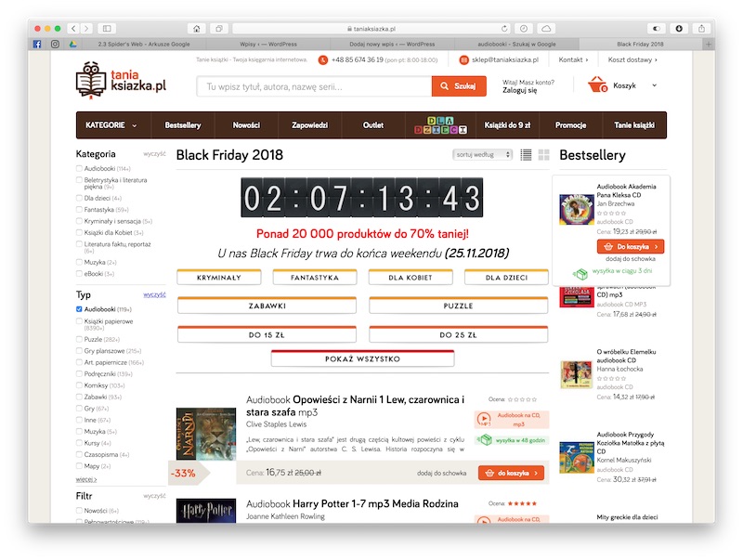Switch to grid view icon
The width and height of the screenshot is (743, 560).
[x=544, y=155]
